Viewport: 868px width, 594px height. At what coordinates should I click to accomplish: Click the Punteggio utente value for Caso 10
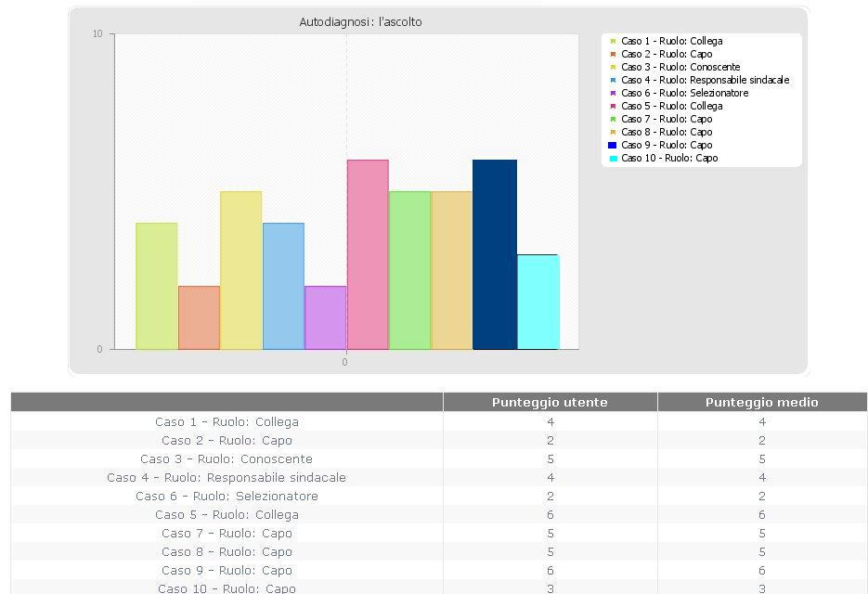[x=551, y=588]
